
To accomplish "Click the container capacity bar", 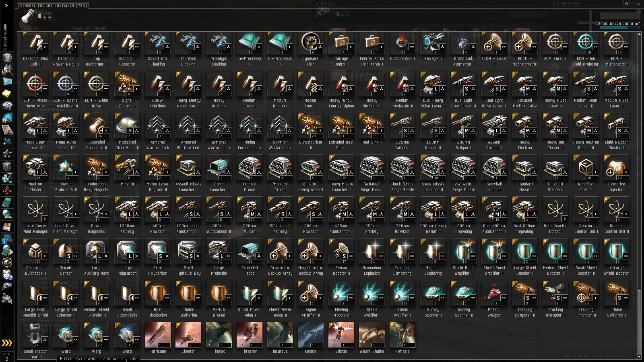I will [x=619, y=28].
